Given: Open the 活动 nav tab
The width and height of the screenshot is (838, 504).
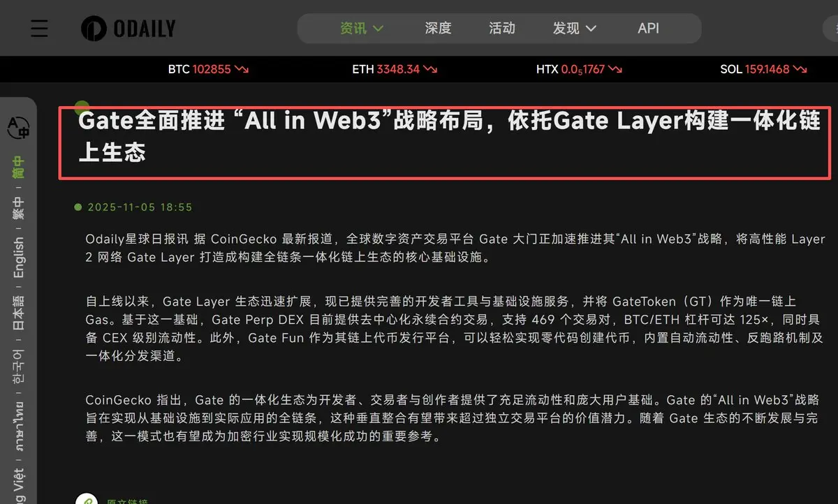Looking at the screenshot, I should click(x=502, y=29).
